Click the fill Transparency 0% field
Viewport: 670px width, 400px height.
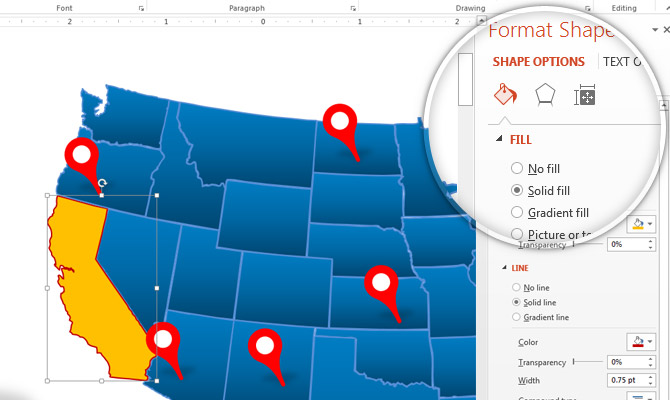(x=627, y=244)
